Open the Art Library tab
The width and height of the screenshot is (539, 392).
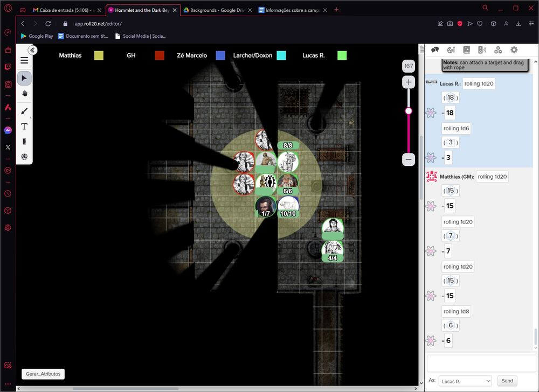click(451, 50)
